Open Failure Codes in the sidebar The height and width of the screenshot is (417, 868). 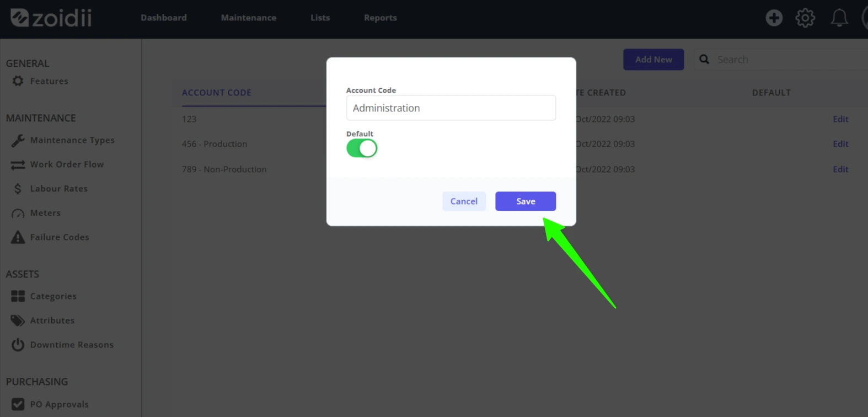pyautogui.click(x=60, y=237)
